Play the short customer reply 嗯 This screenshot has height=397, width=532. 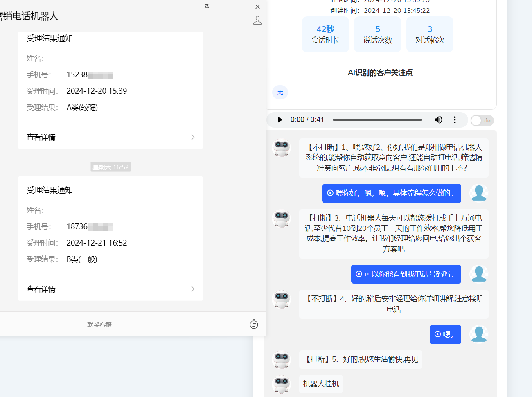tap(445, 334)
